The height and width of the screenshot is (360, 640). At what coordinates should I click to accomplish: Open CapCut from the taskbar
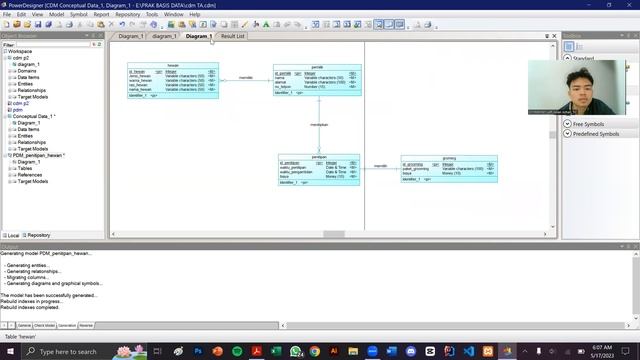[430, 351]
